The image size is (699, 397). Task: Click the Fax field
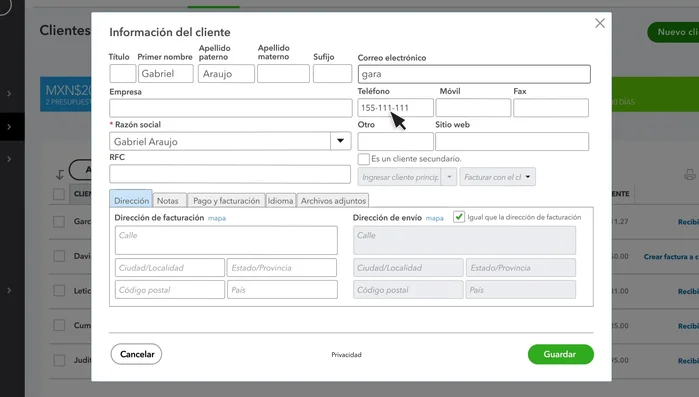tap(551, 108)
